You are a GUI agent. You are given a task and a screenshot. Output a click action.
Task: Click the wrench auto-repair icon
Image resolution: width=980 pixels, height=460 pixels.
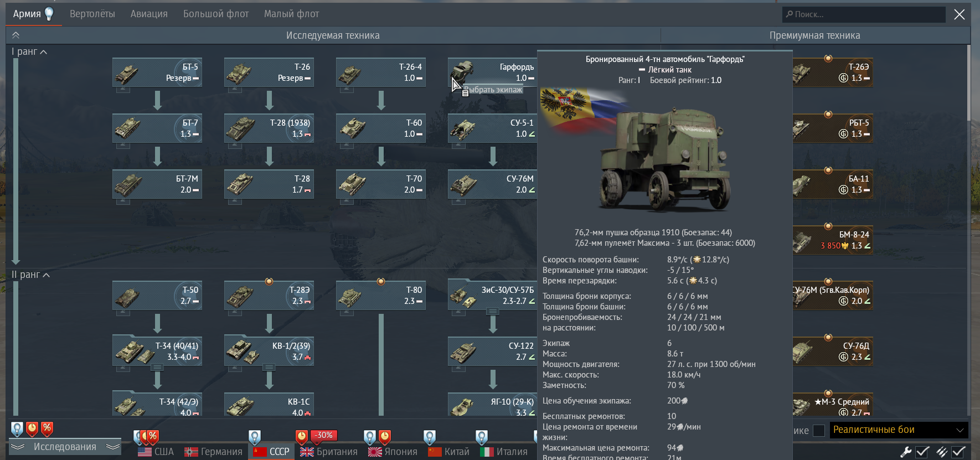point(906,452)
